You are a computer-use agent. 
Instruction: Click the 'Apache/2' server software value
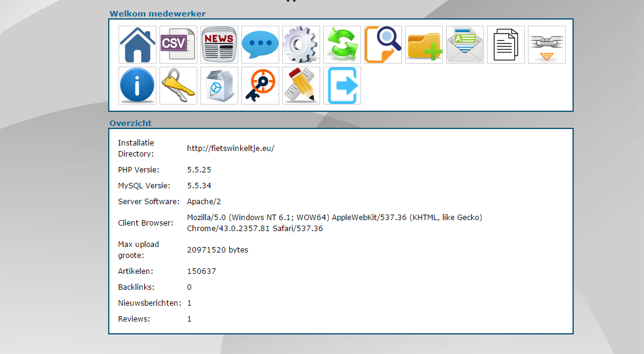coord(203,202)
